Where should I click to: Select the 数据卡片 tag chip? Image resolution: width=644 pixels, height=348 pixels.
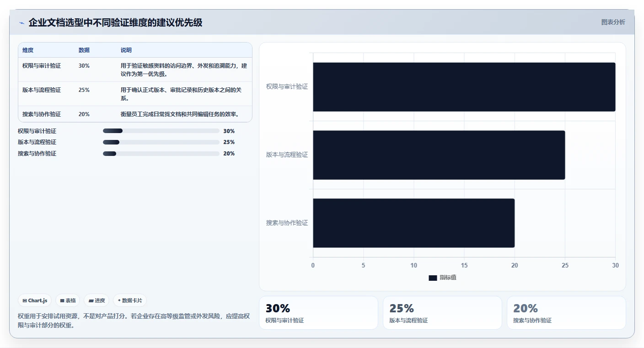(x=130, y=300)
